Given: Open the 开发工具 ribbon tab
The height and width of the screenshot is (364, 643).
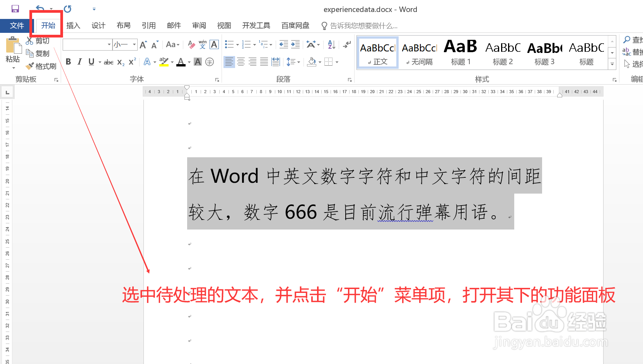Looking at the screenshot, I should coord(256,26).
